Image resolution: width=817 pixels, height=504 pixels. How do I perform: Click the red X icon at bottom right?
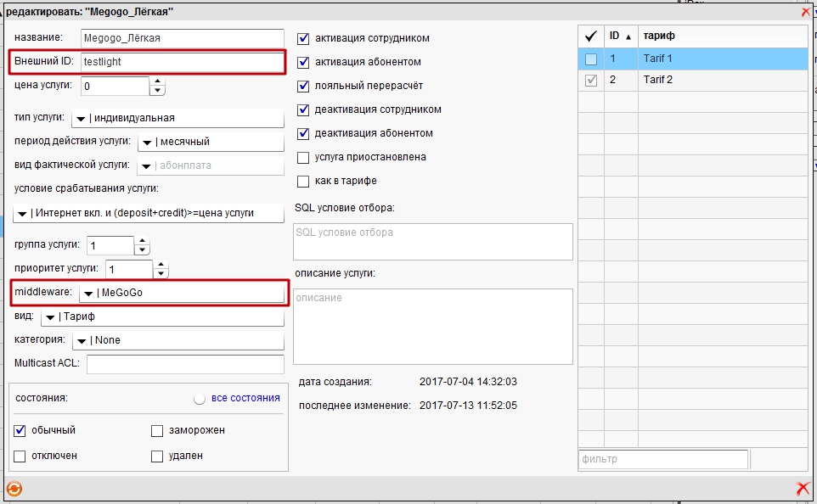click(x=803, y=489)
